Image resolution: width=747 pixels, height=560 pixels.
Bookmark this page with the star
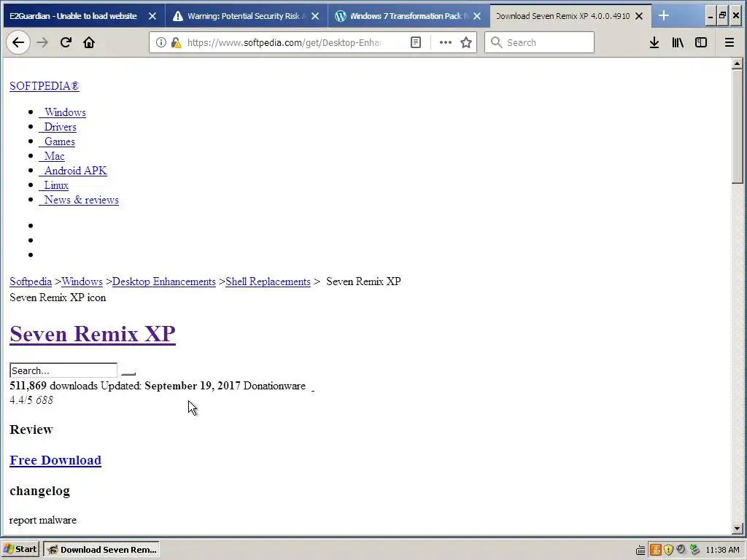click(x=466, y=42)
